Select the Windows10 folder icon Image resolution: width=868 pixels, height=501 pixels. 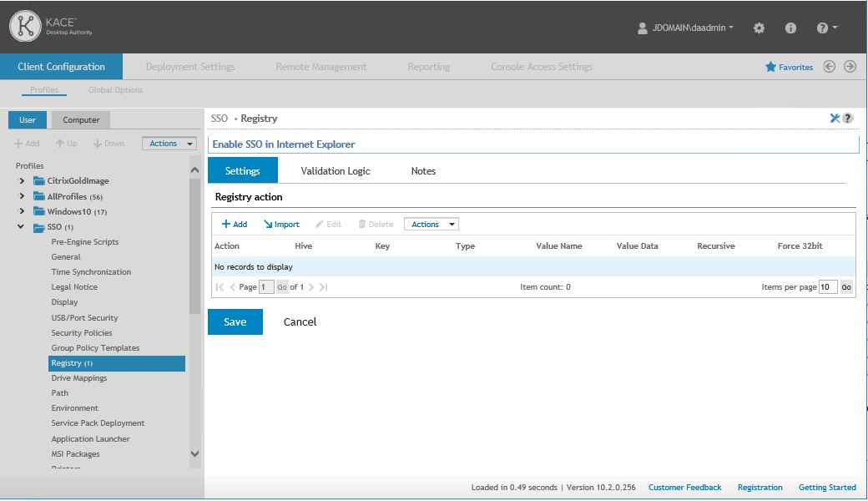tap(38, 211)
